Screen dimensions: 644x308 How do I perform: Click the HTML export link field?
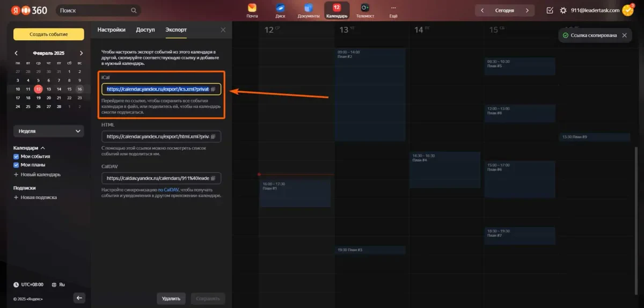162,137
